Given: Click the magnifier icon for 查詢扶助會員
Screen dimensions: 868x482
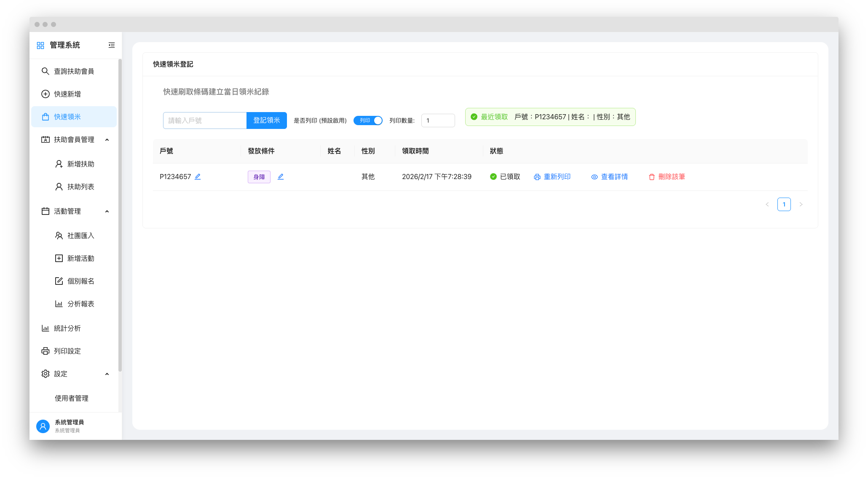Looking at the screenshot, I should (45, 71).
